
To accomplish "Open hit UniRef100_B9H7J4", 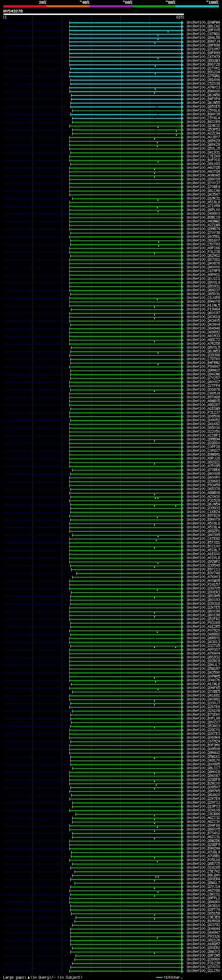I will (203, 41).
